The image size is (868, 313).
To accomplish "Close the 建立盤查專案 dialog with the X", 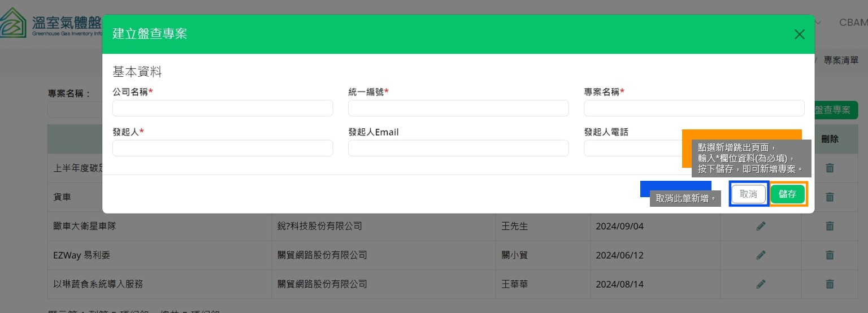I will point(799,34).
